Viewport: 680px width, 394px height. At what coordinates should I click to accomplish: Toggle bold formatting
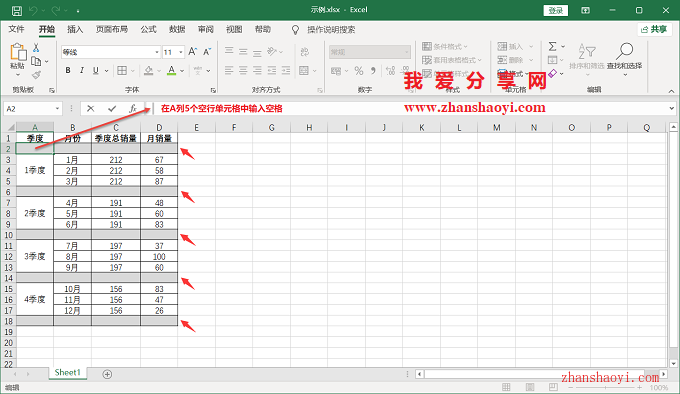pos(68,70)
